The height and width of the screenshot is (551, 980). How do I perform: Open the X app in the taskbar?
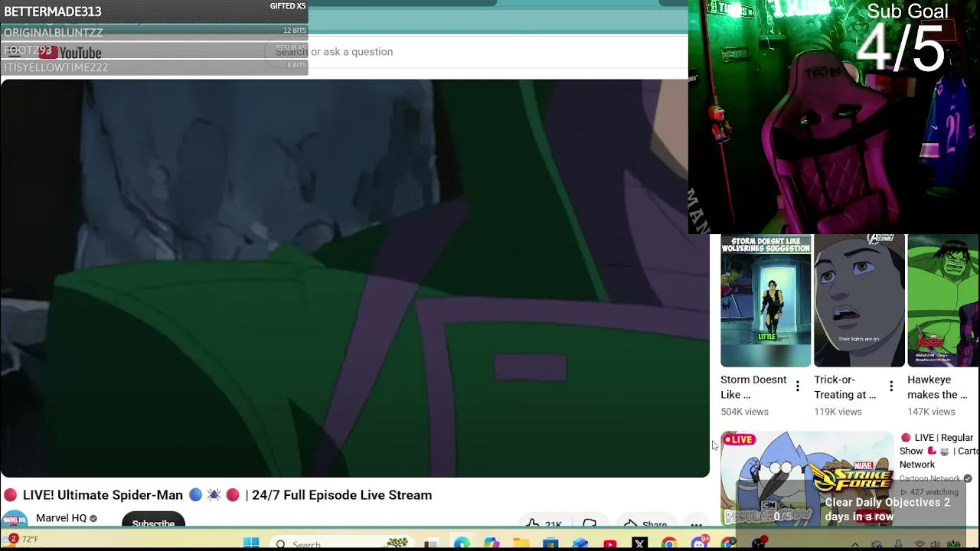click(640, 543)
